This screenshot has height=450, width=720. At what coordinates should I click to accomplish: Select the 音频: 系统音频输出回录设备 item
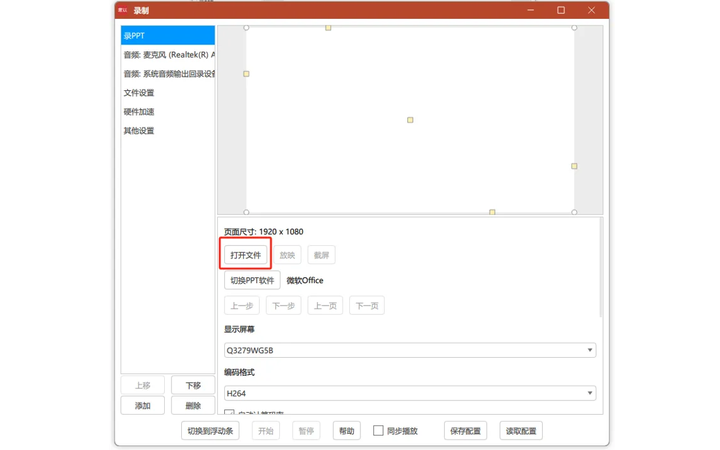tap(168, 73)
